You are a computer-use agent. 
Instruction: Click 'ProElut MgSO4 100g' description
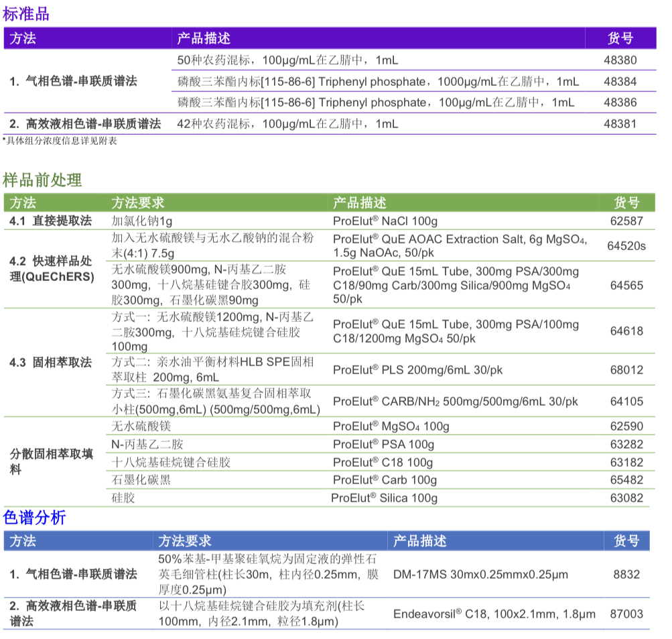pos(391,426)
